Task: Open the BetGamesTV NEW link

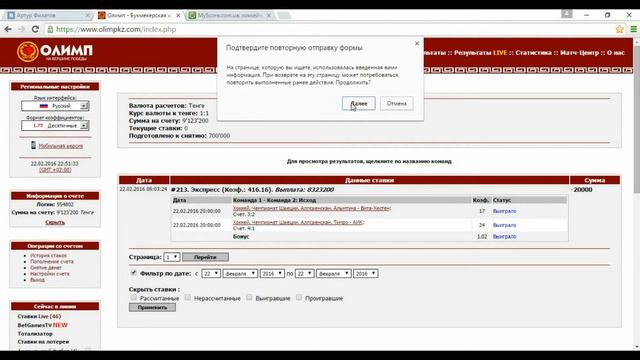Action: point(42,325)
